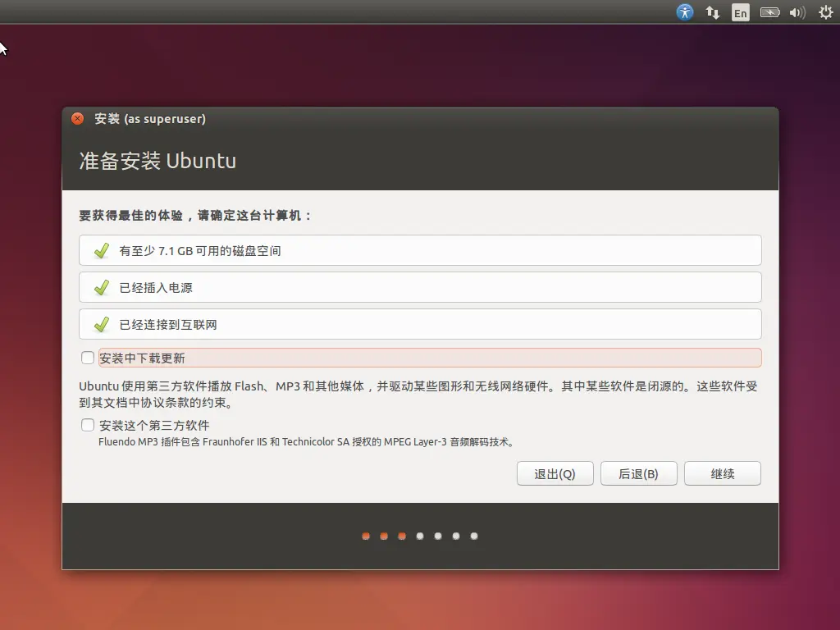Open the system gear session menu
The width and height of the screenshot is (840, 630).
click(825, 12)
